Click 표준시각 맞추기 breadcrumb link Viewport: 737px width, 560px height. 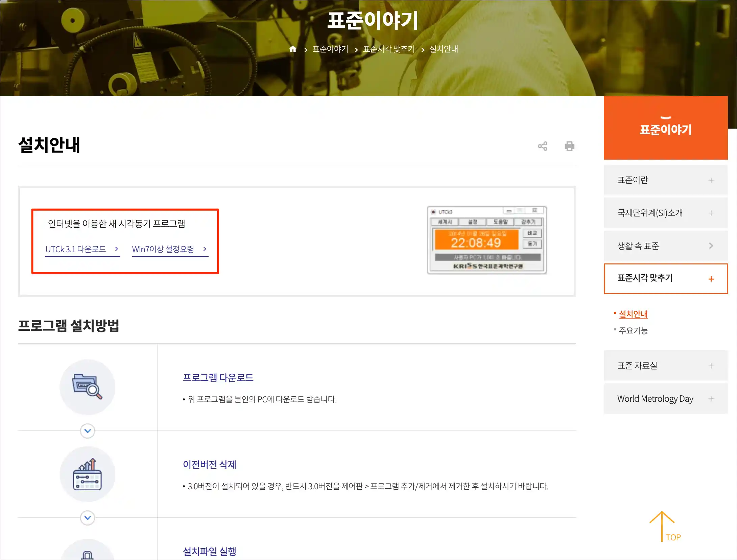click(389, 49)
